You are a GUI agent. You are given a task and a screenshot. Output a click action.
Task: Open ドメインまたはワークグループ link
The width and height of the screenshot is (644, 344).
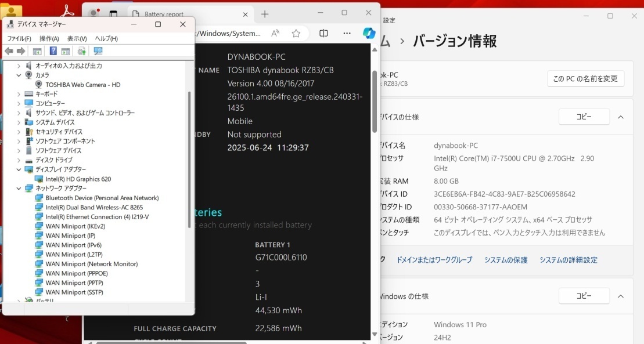434,260
